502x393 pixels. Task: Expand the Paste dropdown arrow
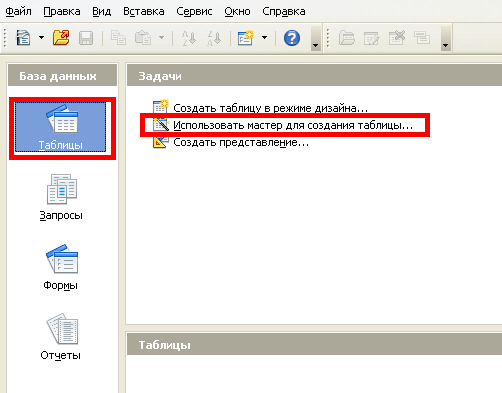[x=161, y=38]
